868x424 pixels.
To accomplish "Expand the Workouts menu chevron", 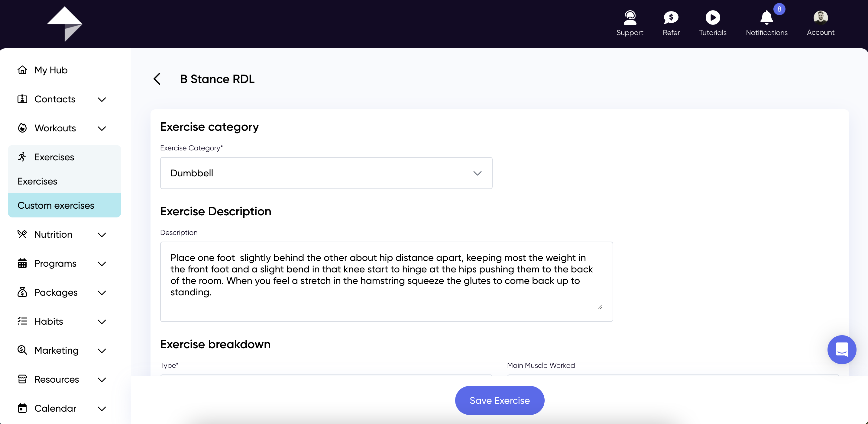I will pyautogui.click(x=102, y=128).
